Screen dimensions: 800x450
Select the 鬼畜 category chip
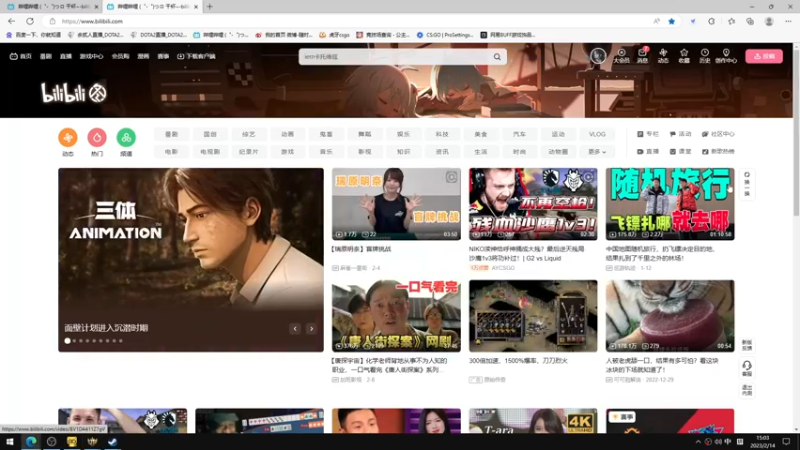(326, 134)
